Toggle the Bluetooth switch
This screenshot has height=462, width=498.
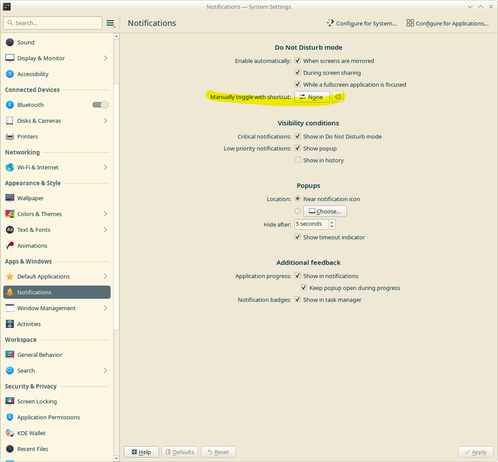tap(100, 105)
